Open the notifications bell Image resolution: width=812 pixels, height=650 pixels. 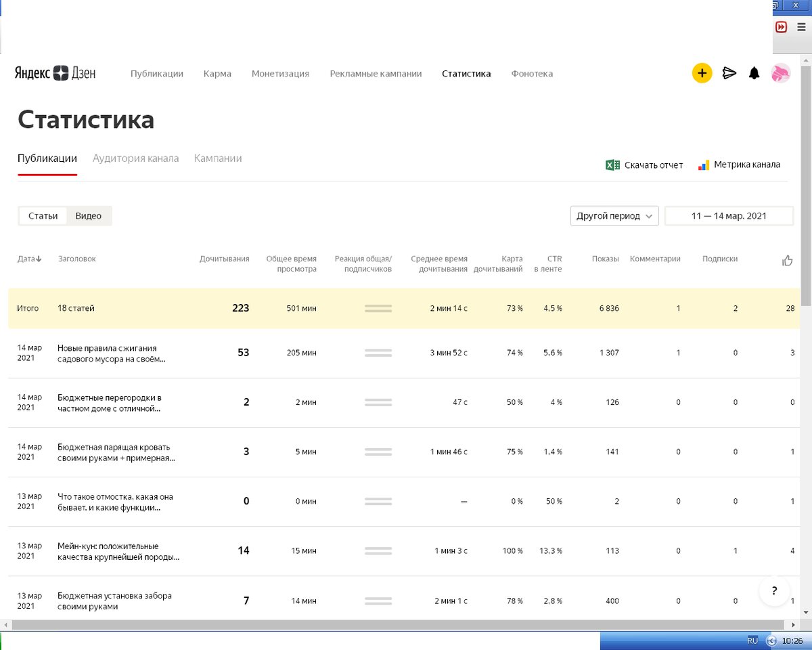[x=754, y=73]
